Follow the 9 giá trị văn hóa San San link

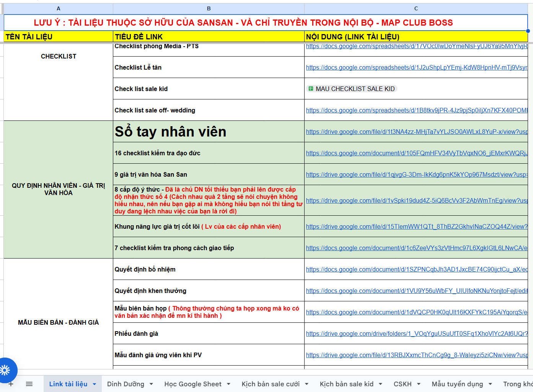pyautogui.click(x=417, y=174)
